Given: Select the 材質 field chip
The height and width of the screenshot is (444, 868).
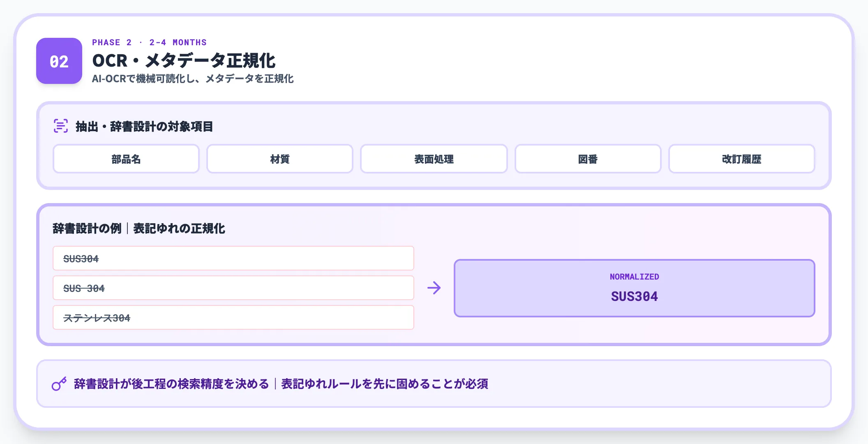Looking at the screenshot, I should [x=279, y=159].
